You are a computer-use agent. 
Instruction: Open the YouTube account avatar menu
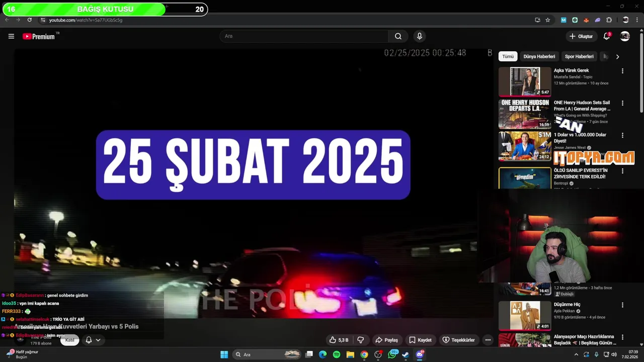(x=625, y=36)
